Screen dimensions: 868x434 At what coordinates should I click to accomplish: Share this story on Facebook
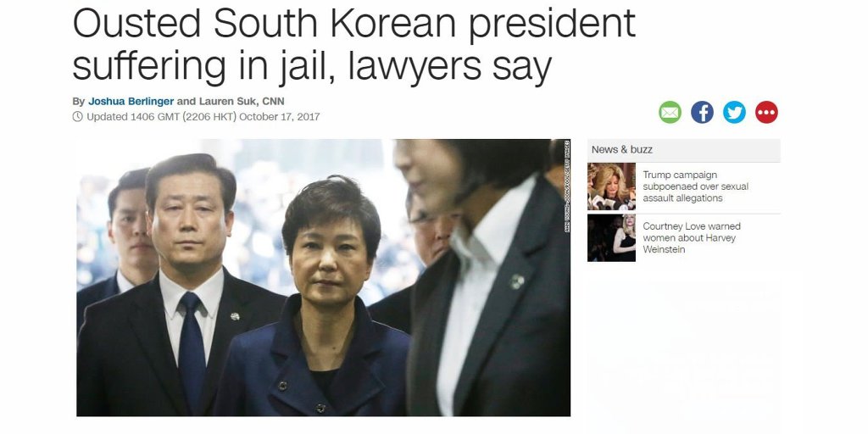pyautogui.click(x=702, y=113)
